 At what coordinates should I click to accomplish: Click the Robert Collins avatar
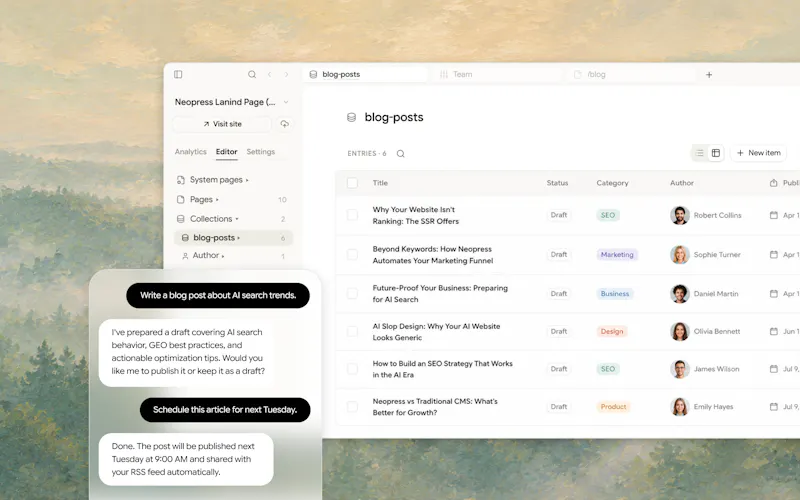point(680,215)
